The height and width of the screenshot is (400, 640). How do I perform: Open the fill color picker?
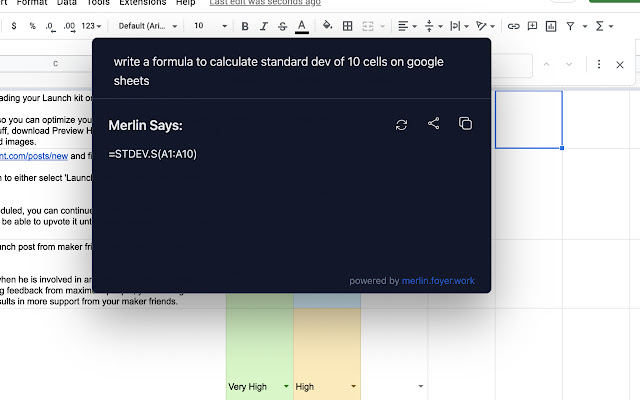[328, 26]
